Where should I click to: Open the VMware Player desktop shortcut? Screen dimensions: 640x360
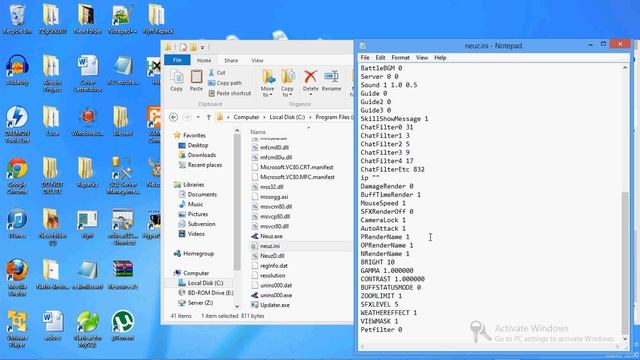(17, 329)
